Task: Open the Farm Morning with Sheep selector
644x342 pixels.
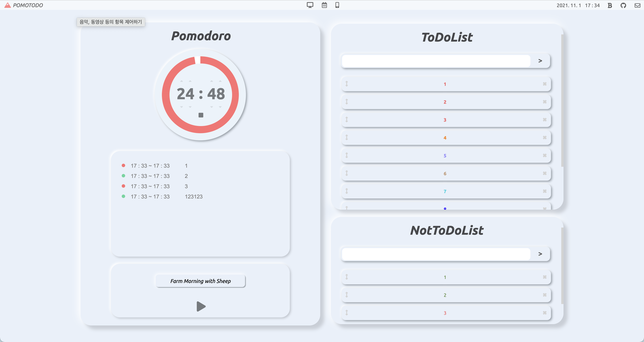Action: [x=201, y=281]
